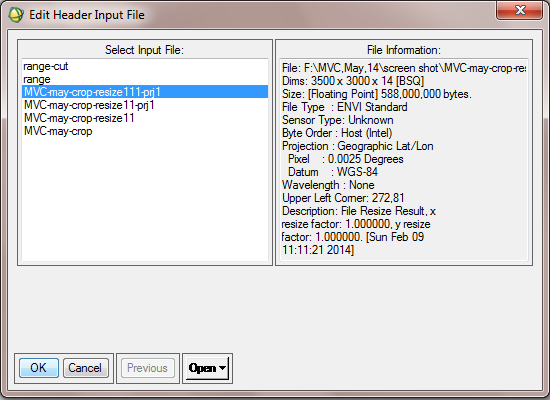Click empty area of input file list
550x400 pixels.
click(x=145, y=200)
